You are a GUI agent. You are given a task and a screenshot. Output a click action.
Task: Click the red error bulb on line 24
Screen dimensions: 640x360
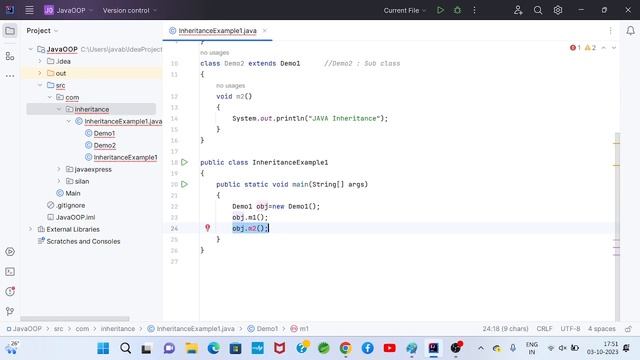tap(207, 228)
